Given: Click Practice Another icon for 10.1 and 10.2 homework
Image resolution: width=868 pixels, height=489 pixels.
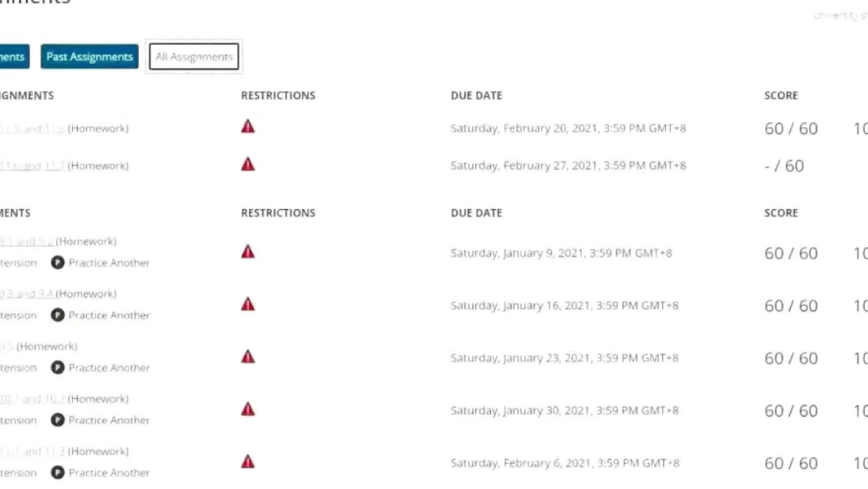Looking at the screenshot, I should [x=58, y=420].
